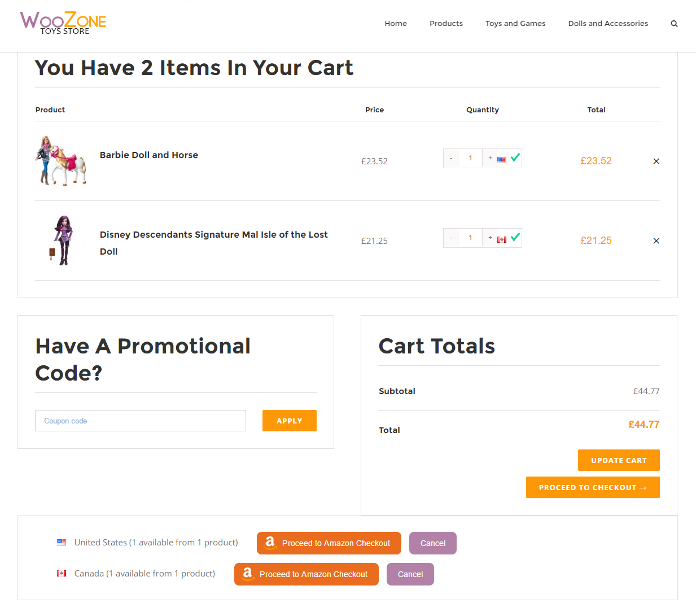Click green checkmark in Barbie Doll row
The image size is (696, 616).
coord(515,158)
